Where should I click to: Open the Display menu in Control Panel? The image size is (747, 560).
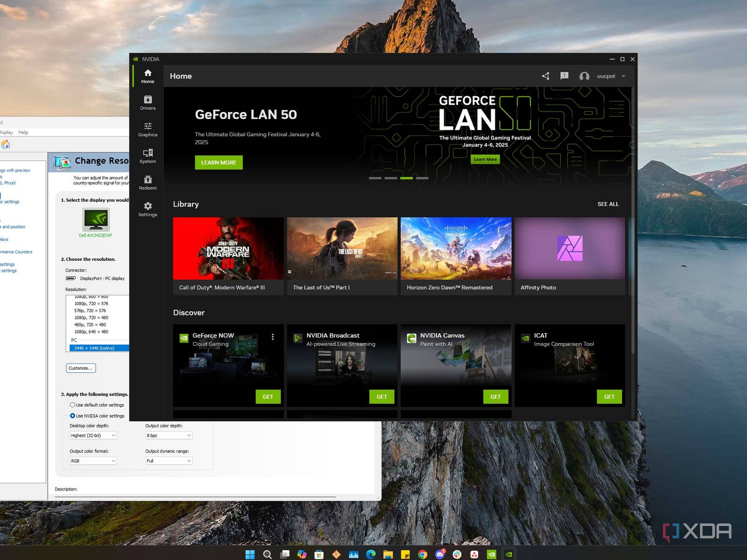point(7,132)
